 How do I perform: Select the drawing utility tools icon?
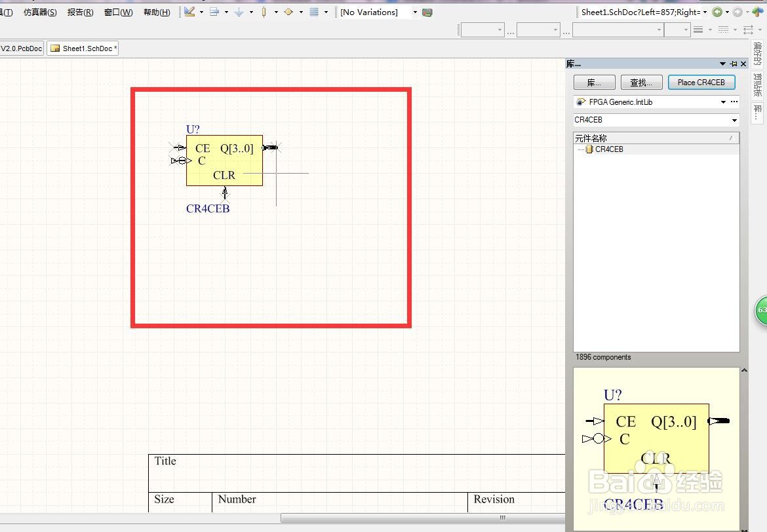coord(190,12)
